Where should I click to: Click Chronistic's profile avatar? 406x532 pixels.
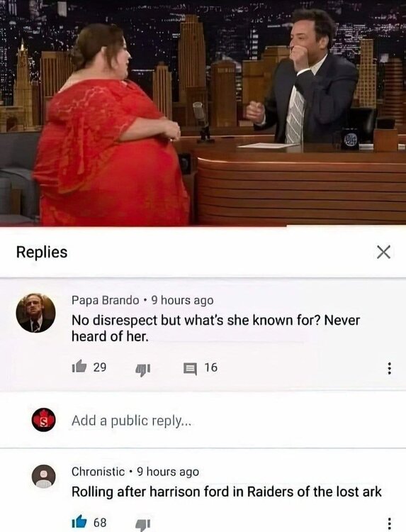[x=43, y=477]
